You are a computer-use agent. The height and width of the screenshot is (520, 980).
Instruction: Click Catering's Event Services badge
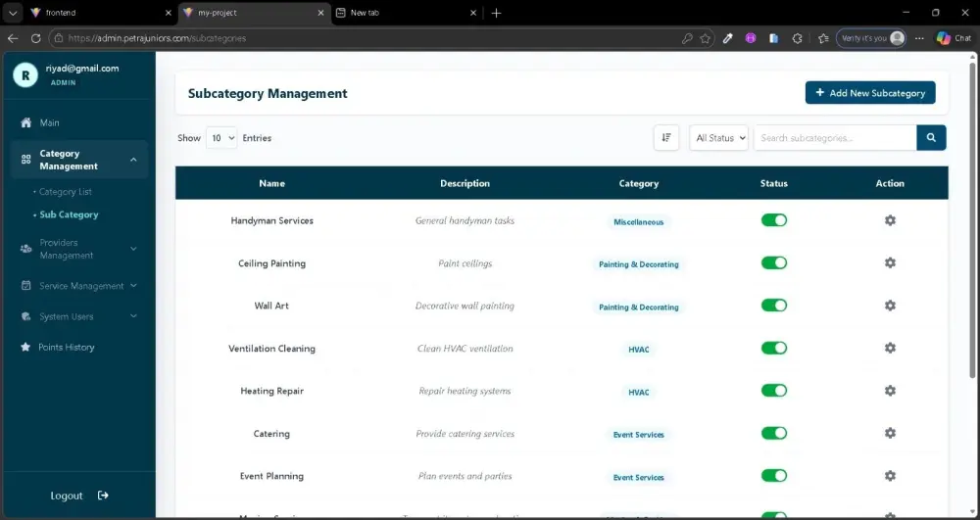(x=638, y=435)
